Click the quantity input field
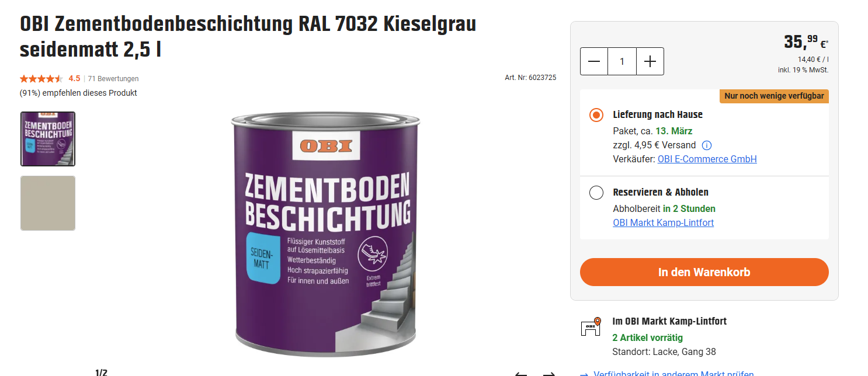Screen dimensions: 868x376 [x=622, y=61]
